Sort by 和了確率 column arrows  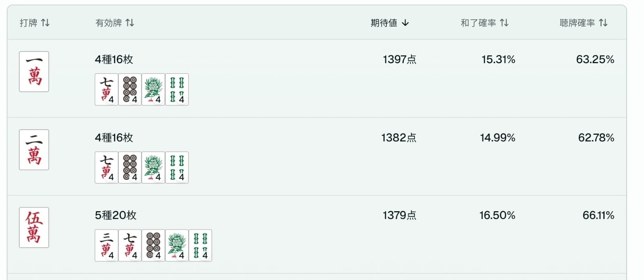[x=504, y=23]
